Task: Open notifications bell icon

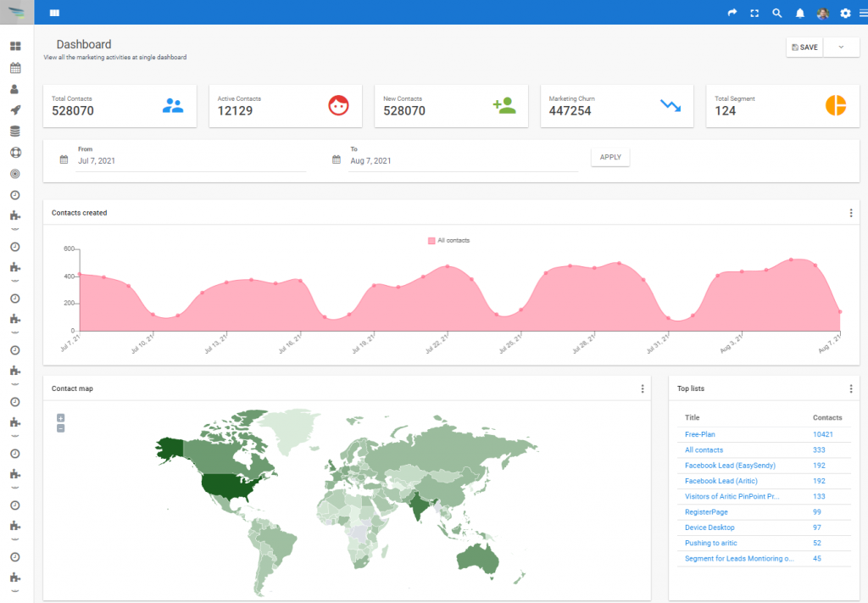Action: click(x=800, y=13)
